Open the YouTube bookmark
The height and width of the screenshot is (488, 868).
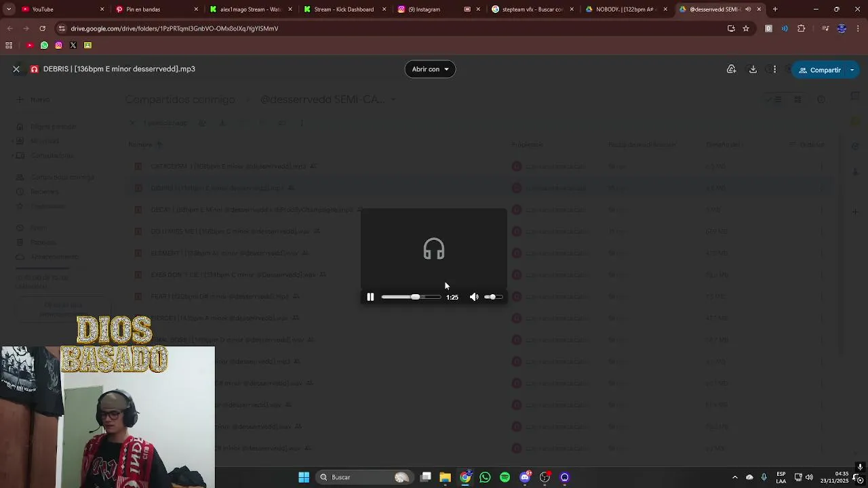pyautogui.click(x=30, y=45)
